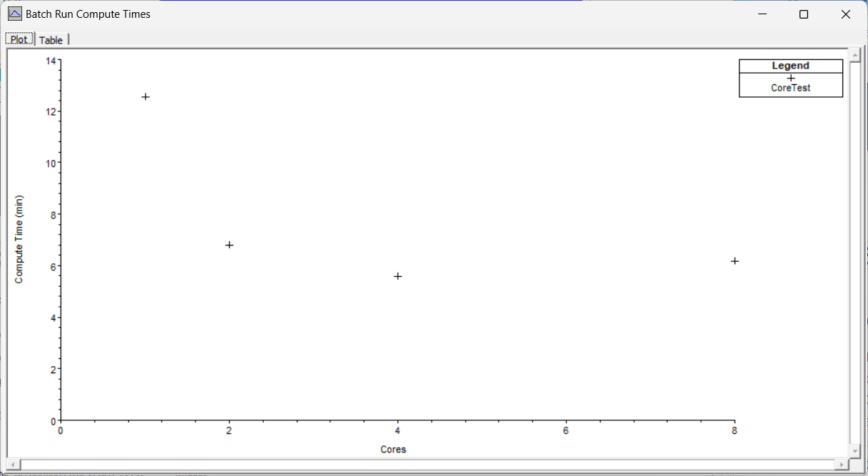
Task: Minimize the Batch Run Compute Times window
Action: coord(762,14)
